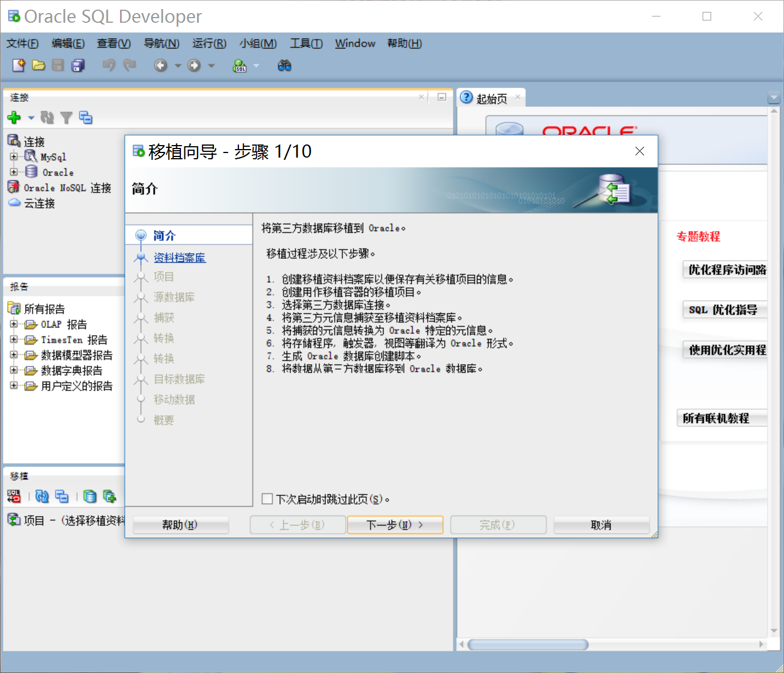Expand 数据字典报告 folder
Screen dimensions: 784x673
(14, 370)
